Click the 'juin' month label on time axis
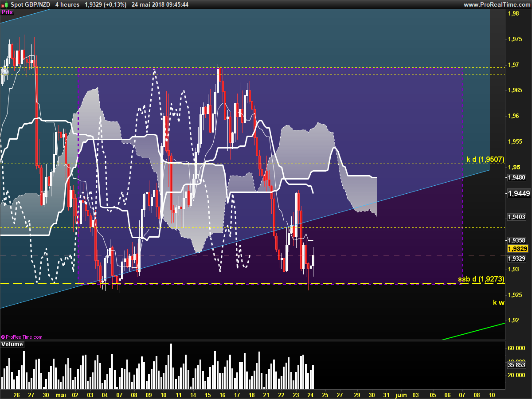Image resolution: width=532 pixels, height=399 pixels. (401, 394)
